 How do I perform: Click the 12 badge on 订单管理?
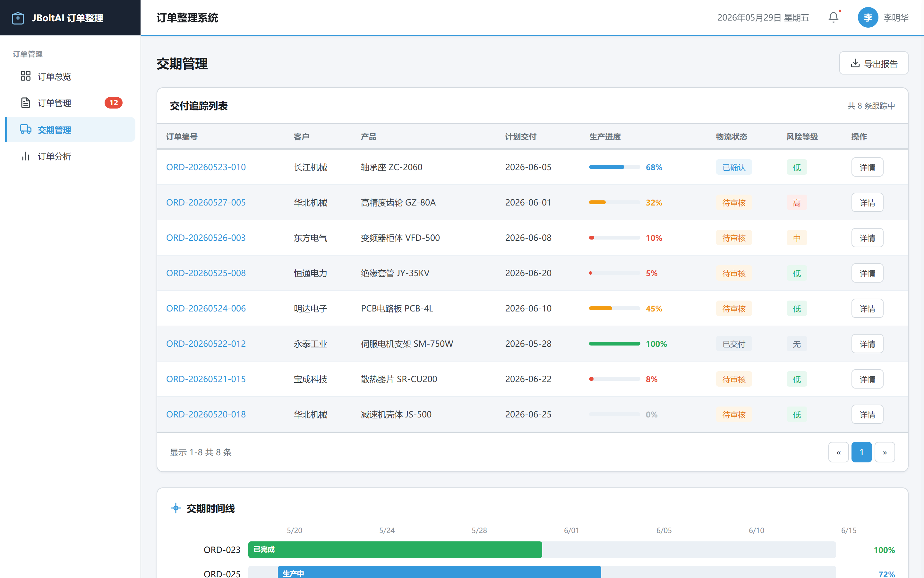(x=113, y=103)
